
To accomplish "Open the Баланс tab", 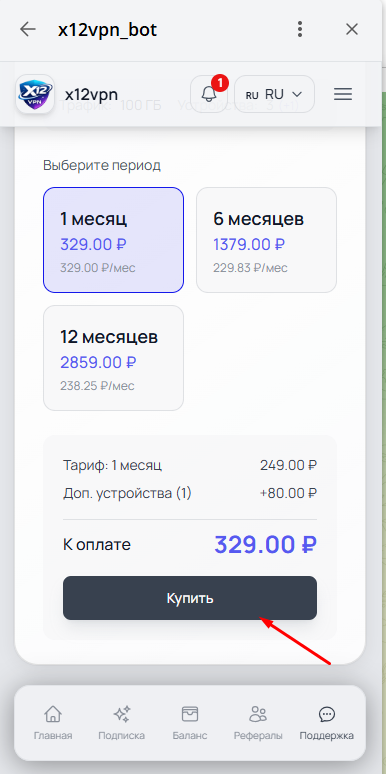I will (x=190, y=723).
